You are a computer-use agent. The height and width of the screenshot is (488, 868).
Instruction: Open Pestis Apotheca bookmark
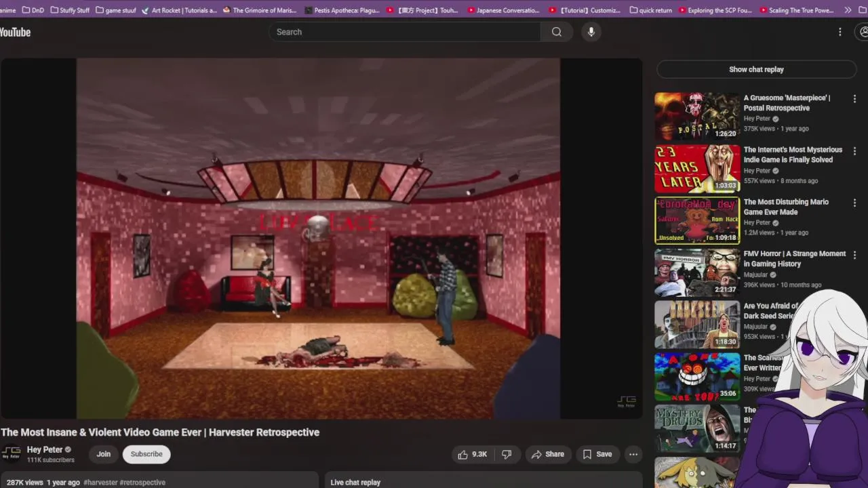pyautogui.click(x=342, y=10)
